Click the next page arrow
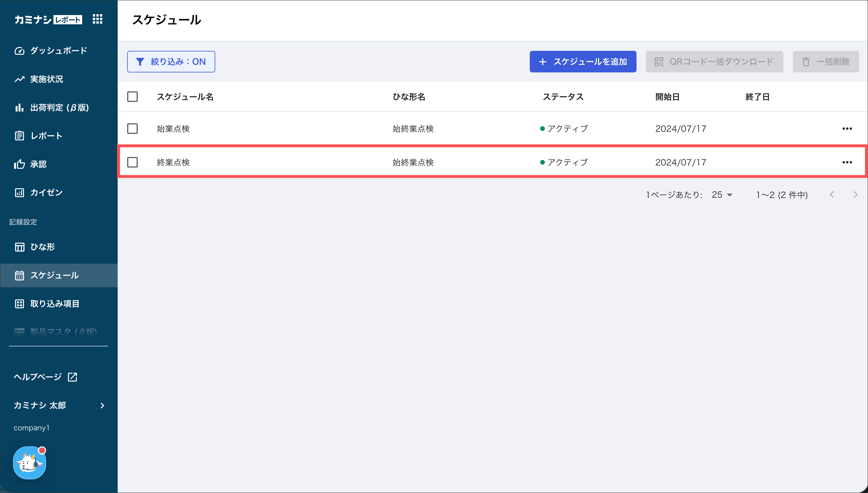Image resolution: width=868 pixels, height=493 pixels. [x=855, y=195]
